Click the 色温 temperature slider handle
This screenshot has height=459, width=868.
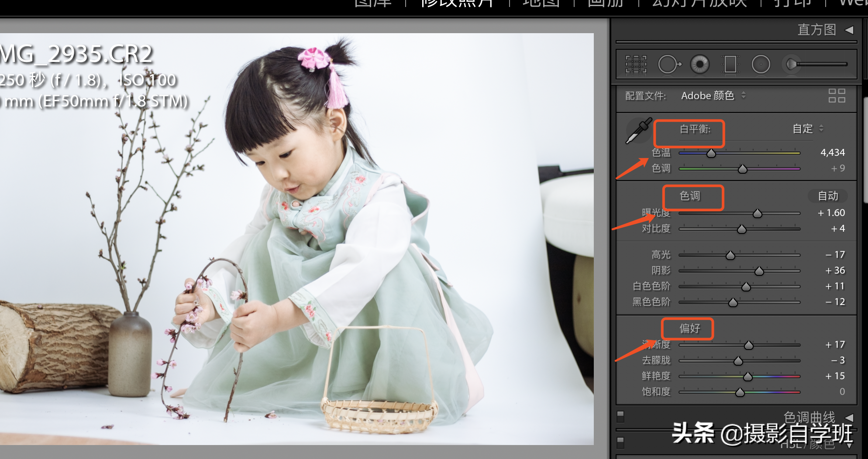click(711, 153)
